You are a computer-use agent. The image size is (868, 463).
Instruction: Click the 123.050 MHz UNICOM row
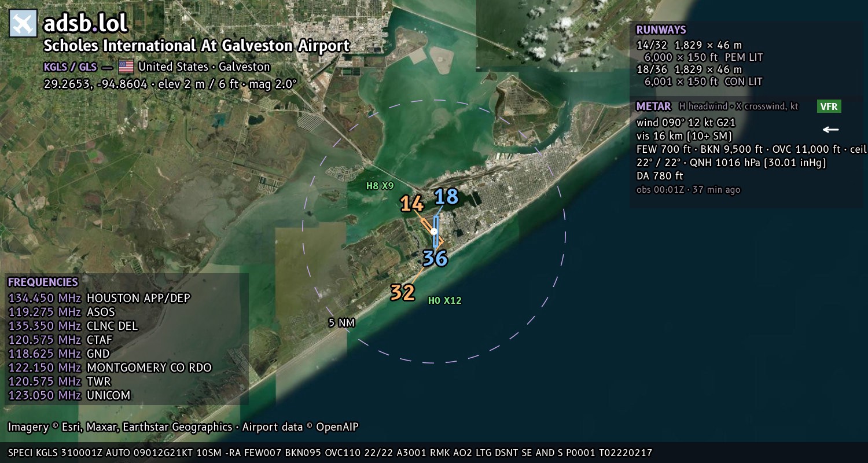(69, 395)
